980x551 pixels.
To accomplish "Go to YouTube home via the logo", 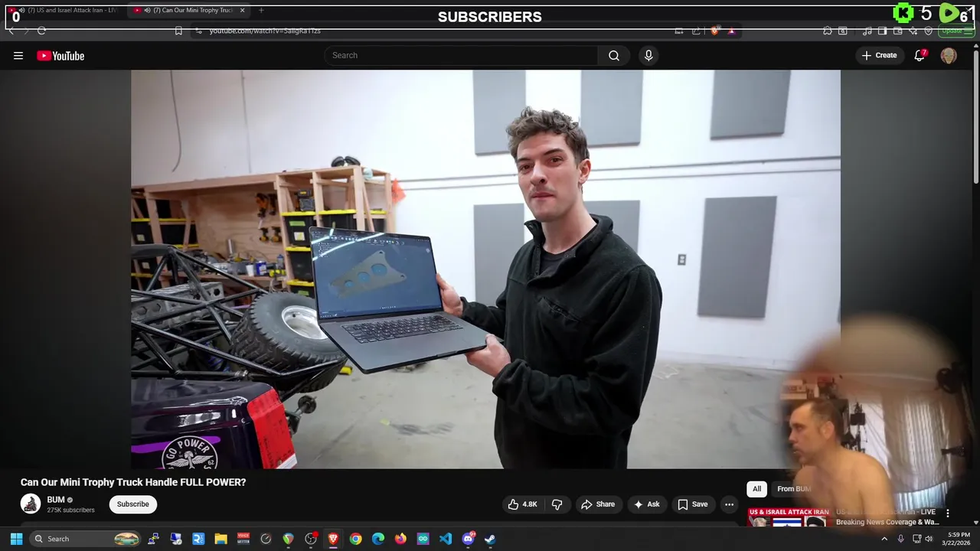I will pos(60,55).
